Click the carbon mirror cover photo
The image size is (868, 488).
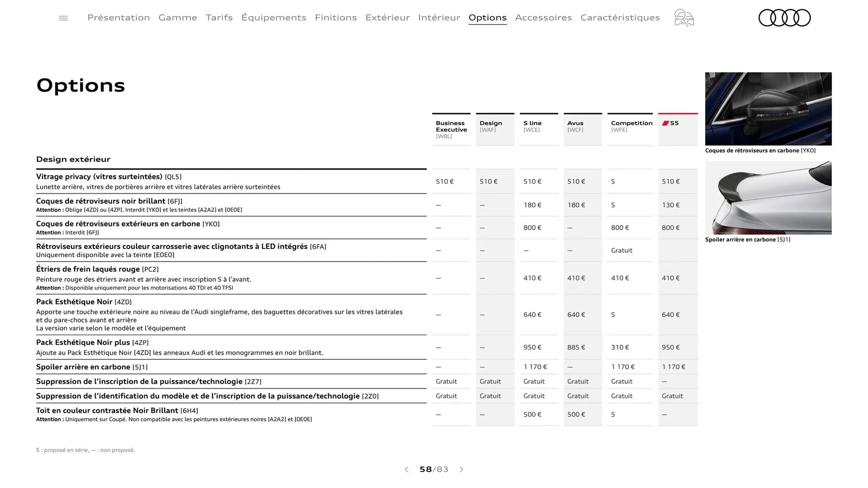[x=768, y=109]
